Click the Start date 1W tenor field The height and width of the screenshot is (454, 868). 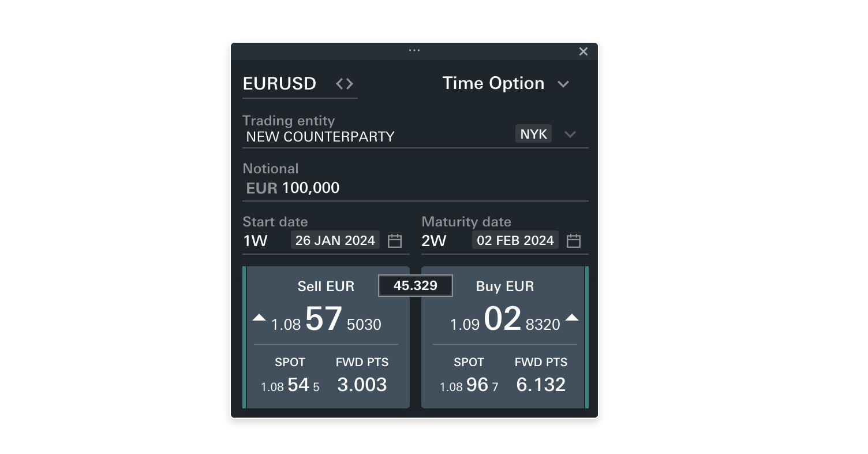point(256,241)
